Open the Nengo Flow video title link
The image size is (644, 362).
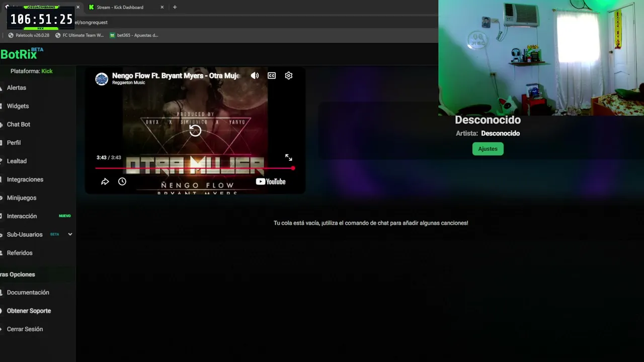pyautogui.click(x=176, y=75)
